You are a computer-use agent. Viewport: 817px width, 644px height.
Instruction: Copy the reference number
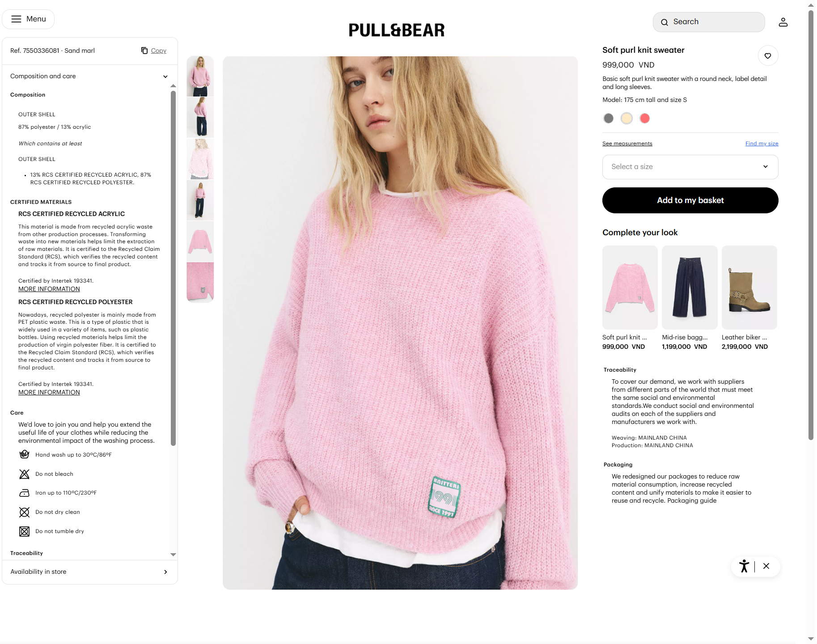point(154,51)
